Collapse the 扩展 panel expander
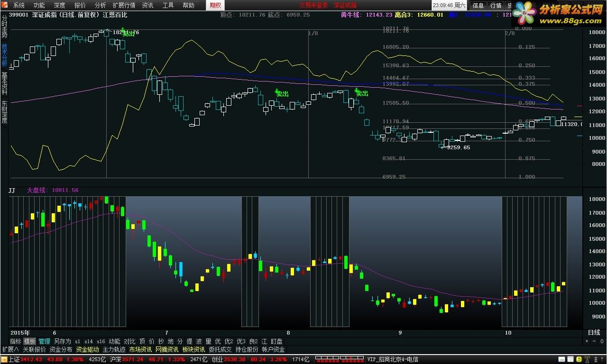Screen dimensions: 607x364 click(x=10, y=349)
